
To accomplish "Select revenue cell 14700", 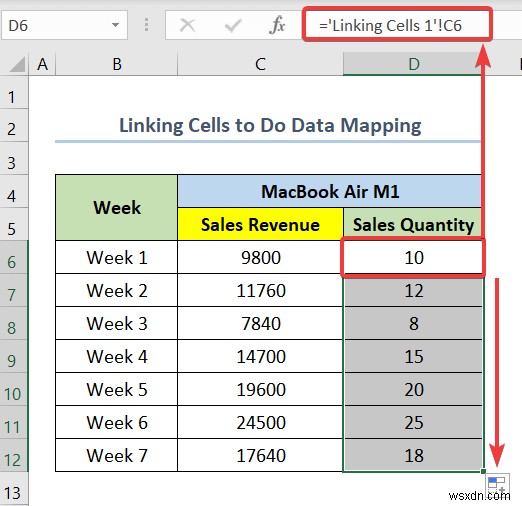I will coord(260,356).
